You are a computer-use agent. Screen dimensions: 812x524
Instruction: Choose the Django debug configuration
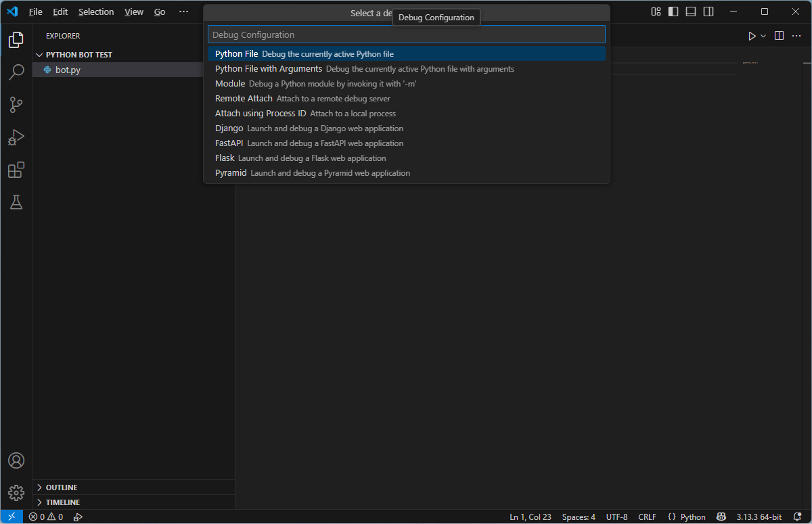(x=407, y=128)
